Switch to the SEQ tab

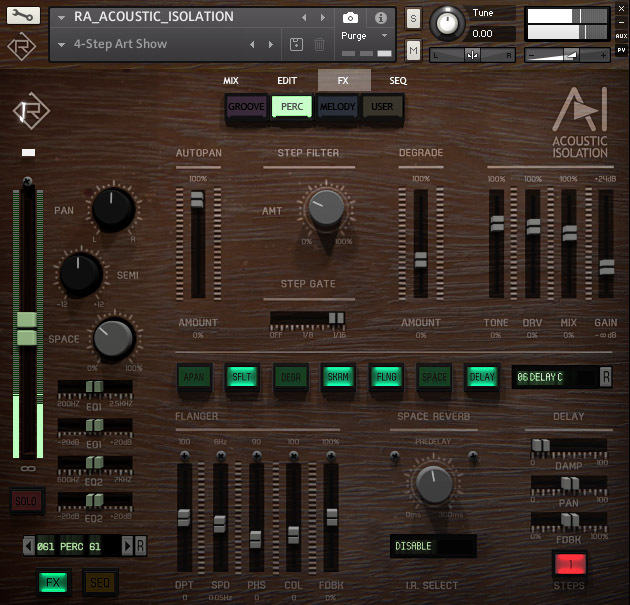click(398, 80)
